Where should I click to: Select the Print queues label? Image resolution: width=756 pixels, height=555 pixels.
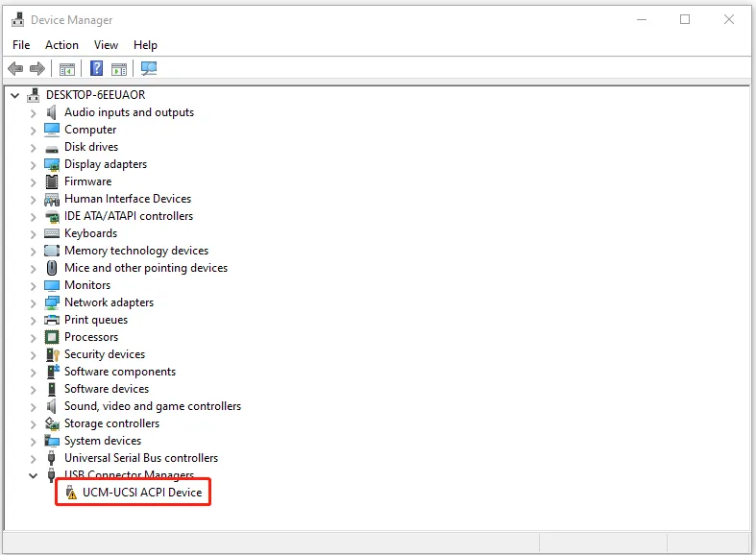click(x=96, y=320)
